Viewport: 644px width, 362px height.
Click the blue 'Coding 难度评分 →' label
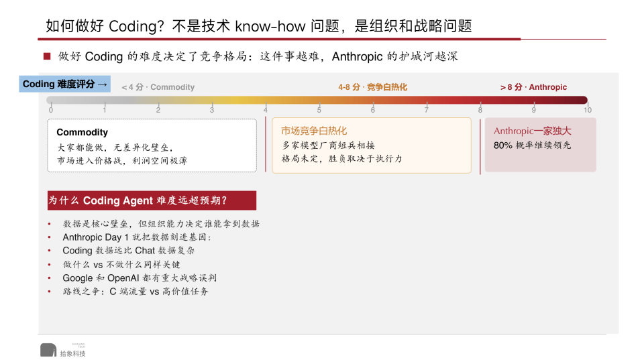65,84
